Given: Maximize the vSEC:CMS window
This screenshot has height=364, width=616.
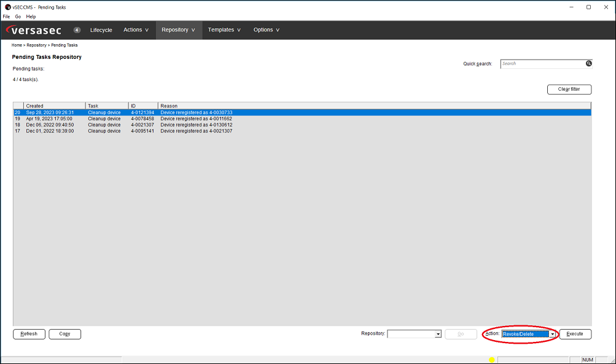Looking at the screenshot, I should [588, 7].
